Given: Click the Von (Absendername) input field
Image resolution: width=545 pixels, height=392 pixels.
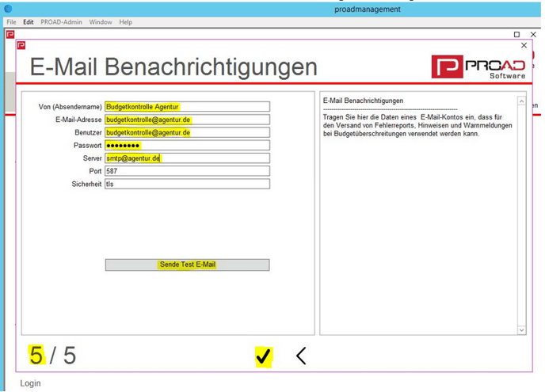Looking at the screenshot, I should pyautogui.click(x=187, y=107).
